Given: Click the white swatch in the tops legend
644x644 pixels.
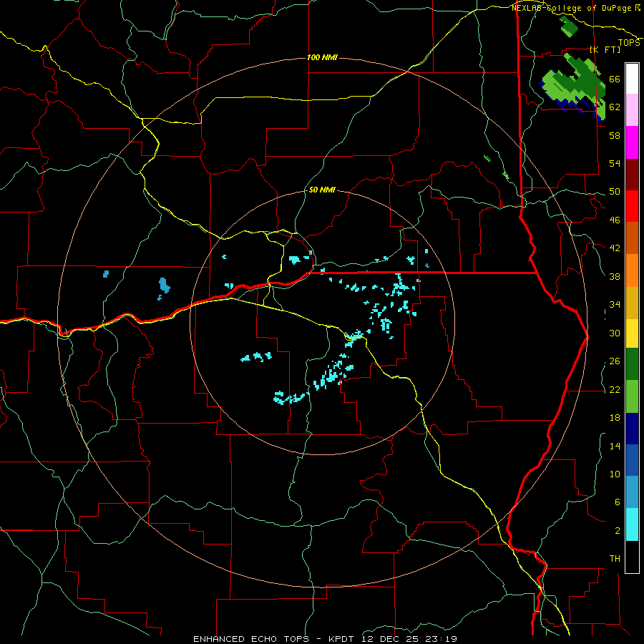Looking at the screenshot, I should click(x=632, y=79).
